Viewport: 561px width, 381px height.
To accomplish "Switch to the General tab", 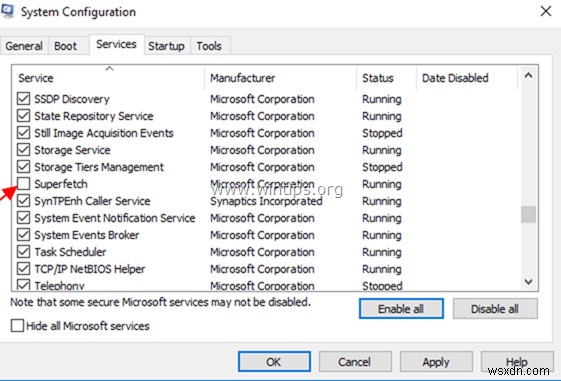I will click(24, 46).
